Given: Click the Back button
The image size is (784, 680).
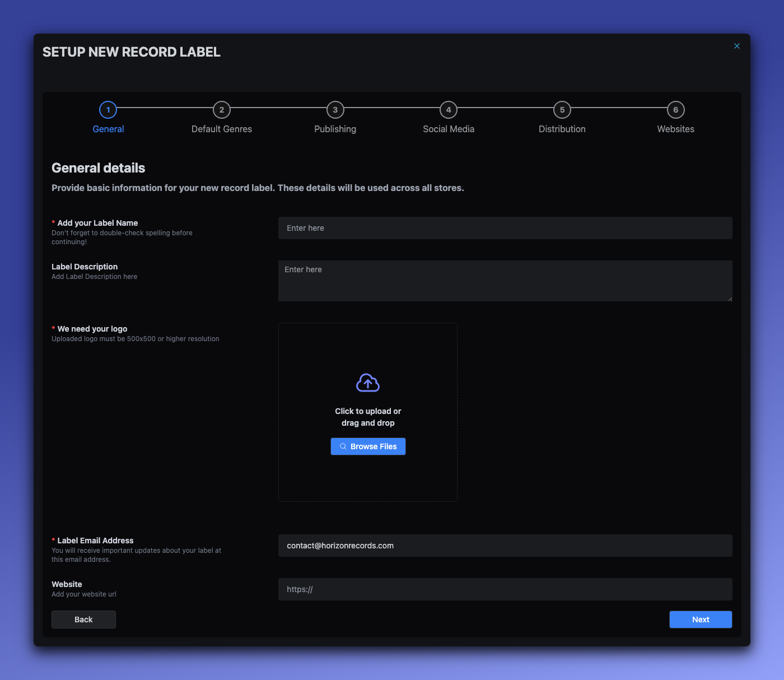Looking at the screenshot, I should pos(83,620).
